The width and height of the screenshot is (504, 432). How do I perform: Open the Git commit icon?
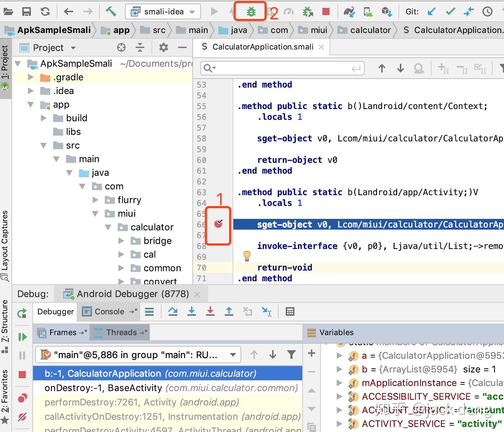pyautogui.click(x=449, y=11)
